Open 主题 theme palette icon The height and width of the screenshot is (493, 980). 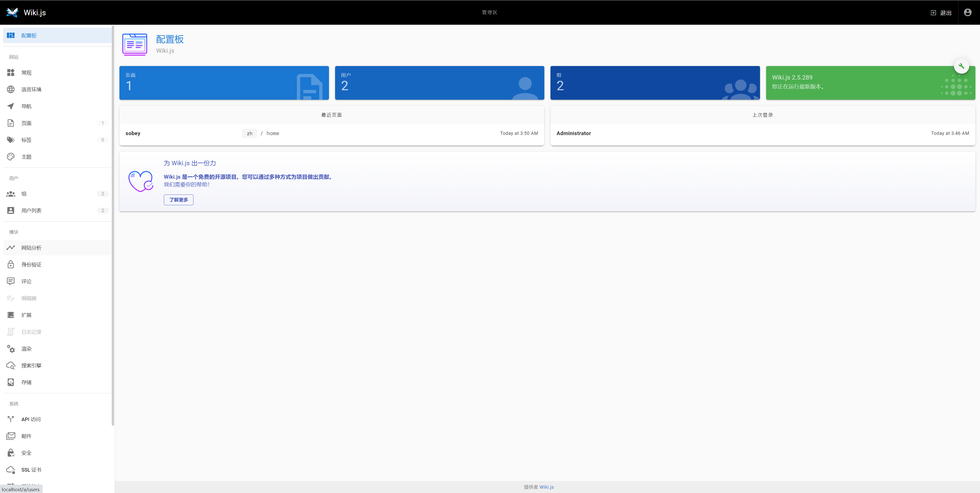(x=11, y=157)
